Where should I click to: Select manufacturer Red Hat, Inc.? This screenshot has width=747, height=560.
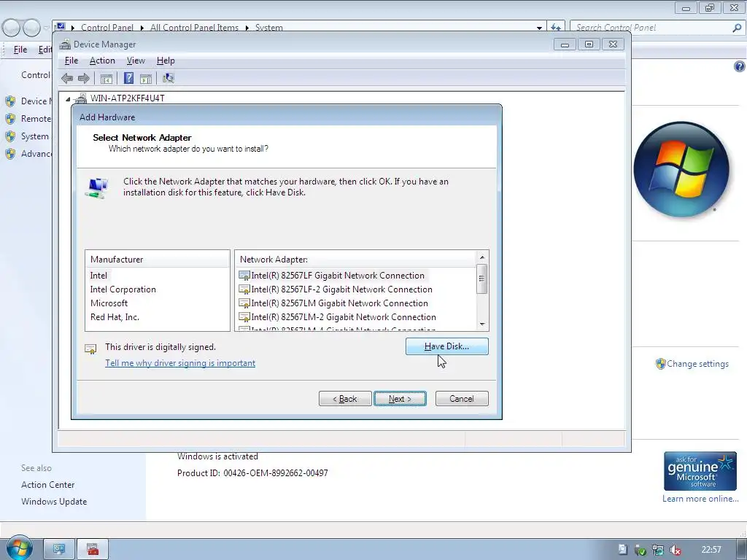[x=115, y=317]
